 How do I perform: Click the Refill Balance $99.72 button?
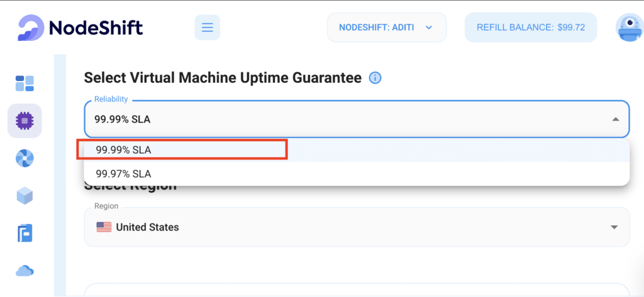coord(531,28)
